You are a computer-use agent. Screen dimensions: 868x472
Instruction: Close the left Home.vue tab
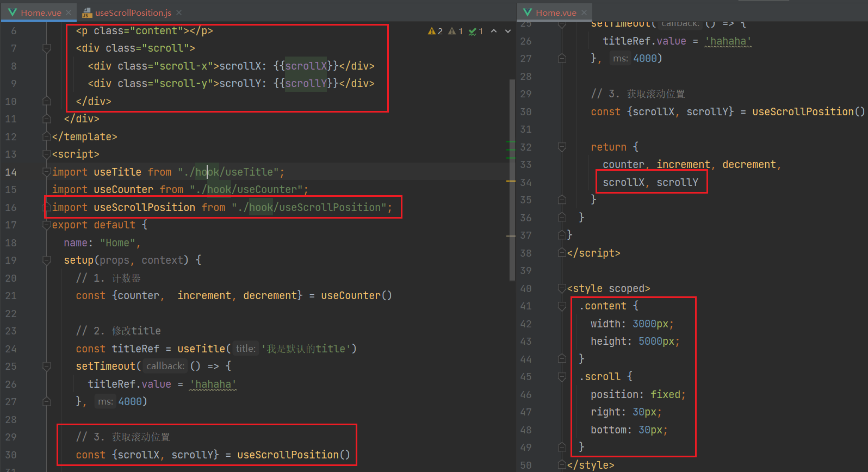click(x=69, y=13)
